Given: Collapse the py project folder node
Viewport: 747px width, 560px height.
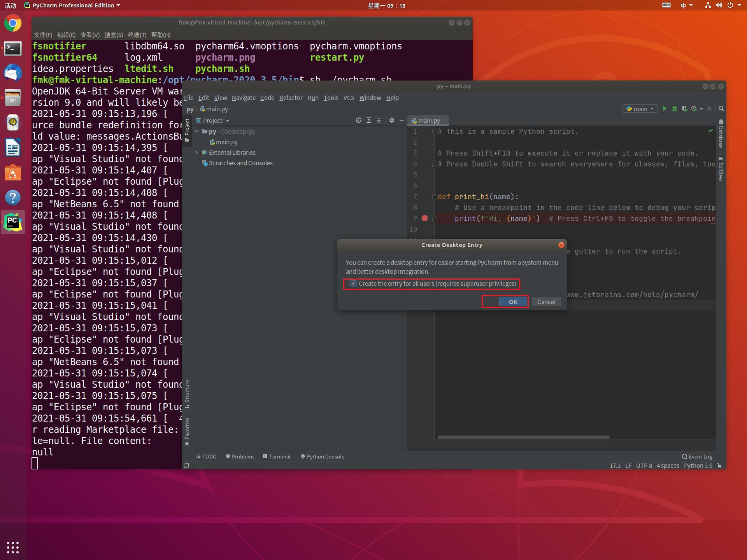Looking at the screenshot, I should pyautogui.click(x=197, y=131).
